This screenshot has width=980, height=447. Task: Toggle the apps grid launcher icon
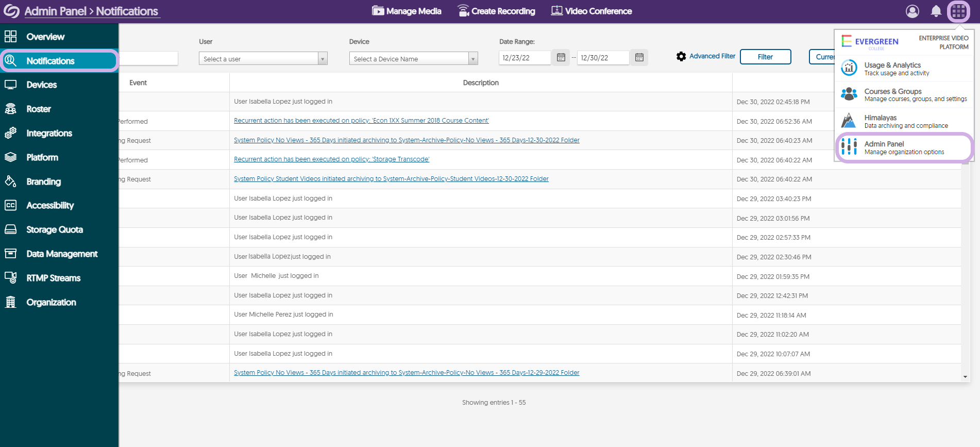(958, 11)
